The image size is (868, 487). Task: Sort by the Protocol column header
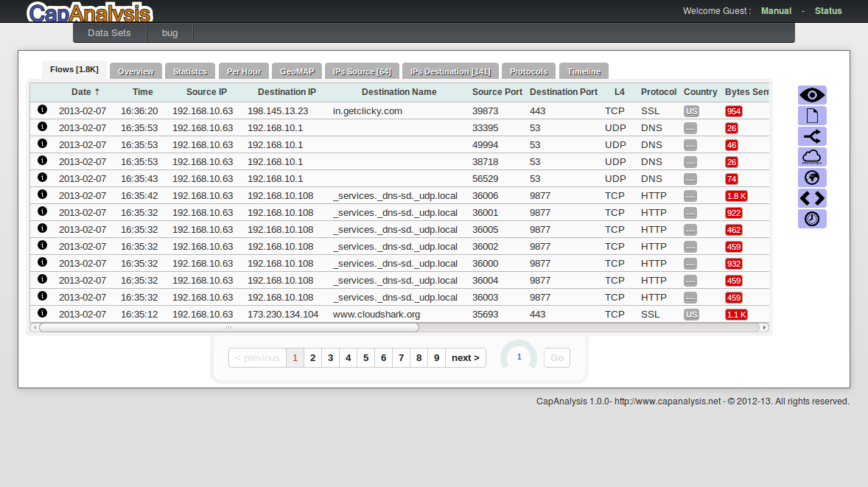tap(659, 92)
